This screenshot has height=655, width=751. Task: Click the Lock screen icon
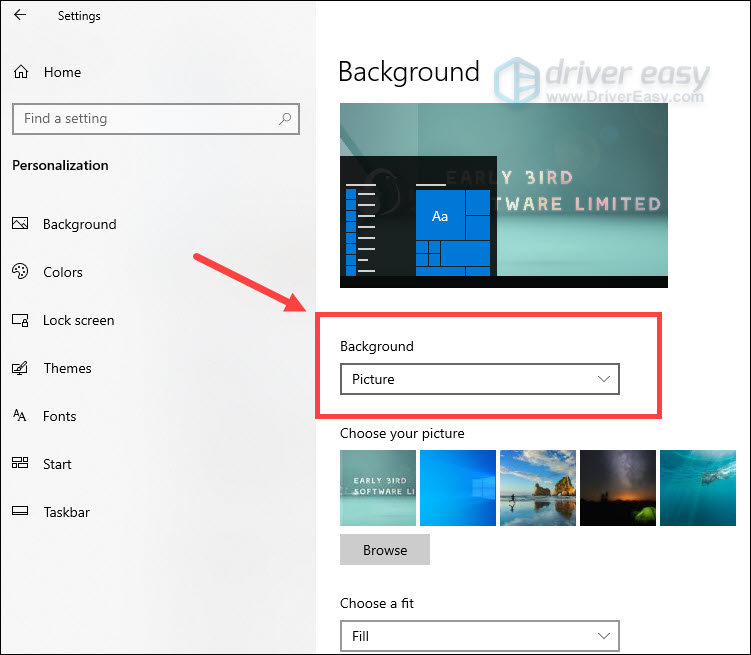pyautogui.click(x=20, y=320)
